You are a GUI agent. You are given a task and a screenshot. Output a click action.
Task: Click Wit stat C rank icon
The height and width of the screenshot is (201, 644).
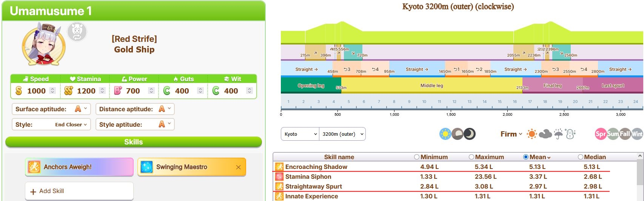pos(216,91)
